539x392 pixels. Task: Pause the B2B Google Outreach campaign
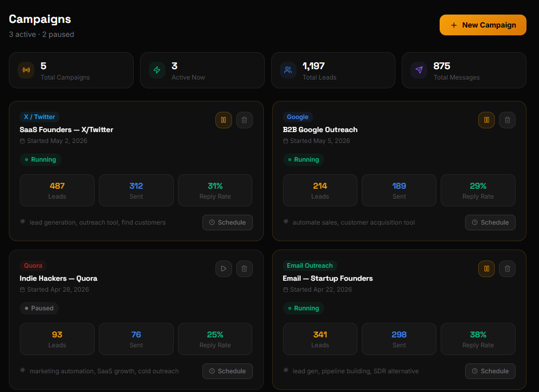pyautogui.click(x=486, y=120)
